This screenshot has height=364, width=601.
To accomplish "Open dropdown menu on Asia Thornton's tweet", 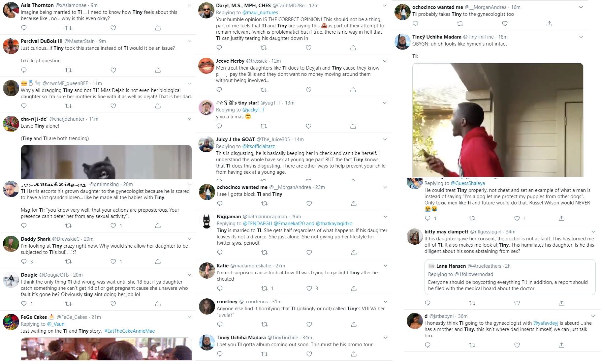I will 189,5.
